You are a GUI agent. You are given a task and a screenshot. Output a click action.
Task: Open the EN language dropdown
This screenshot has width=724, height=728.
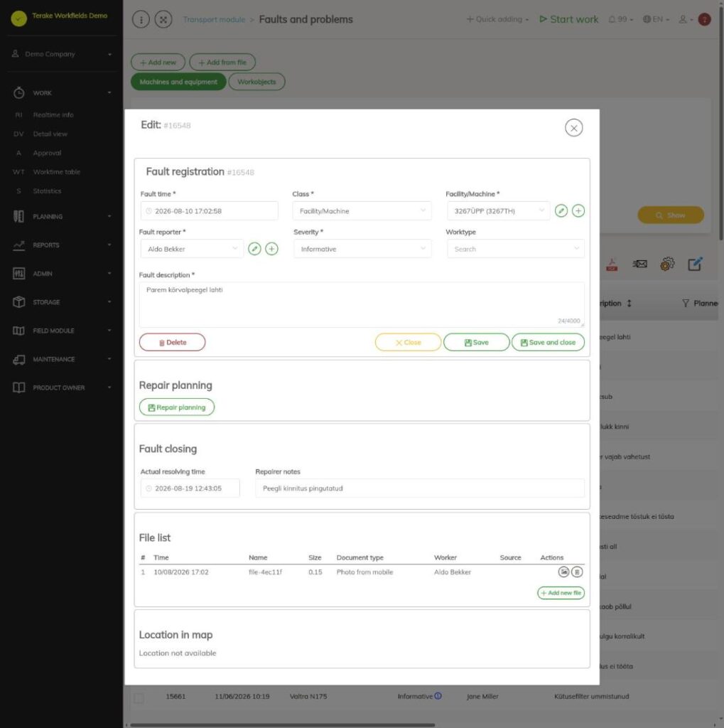656,19
